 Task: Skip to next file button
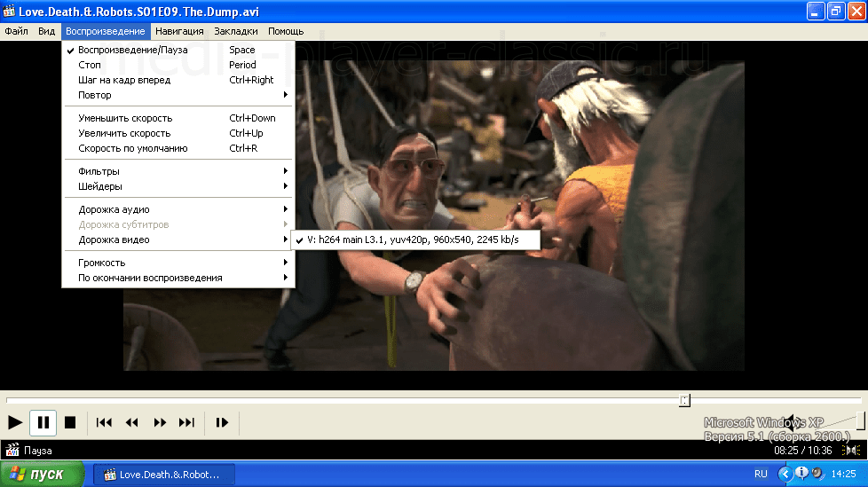[x=186, y=423]
